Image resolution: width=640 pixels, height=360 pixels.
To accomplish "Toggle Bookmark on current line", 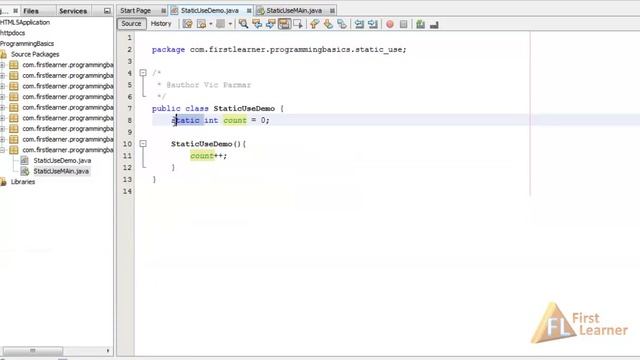I will [x=342, y=24].
